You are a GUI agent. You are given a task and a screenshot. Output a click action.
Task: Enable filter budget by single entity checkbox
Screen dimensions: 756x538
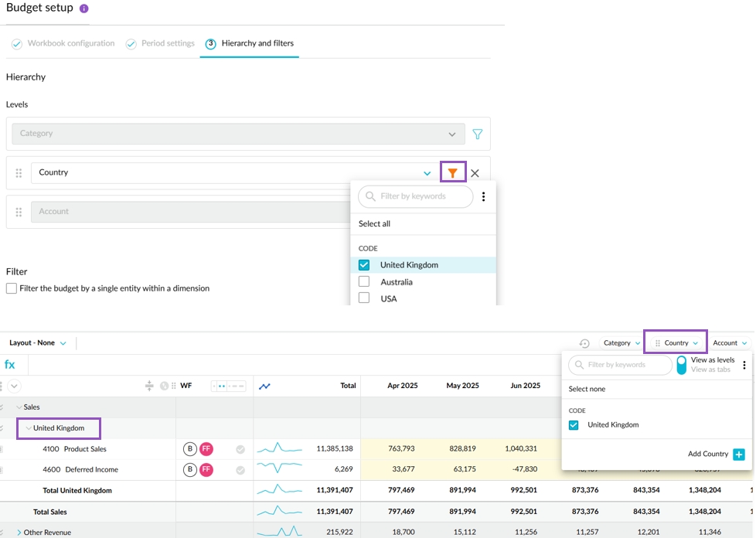12,288
